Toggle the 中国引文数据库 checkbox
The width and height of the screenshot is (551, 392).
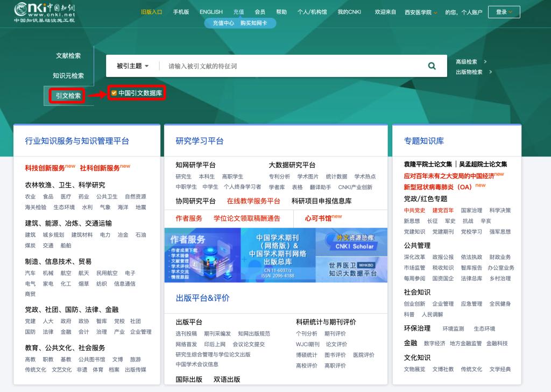pyautogui.click(x=114, y=93)
